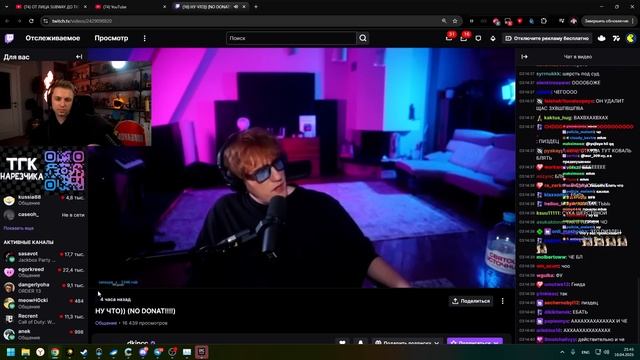Open meowH0cki channel in sidebar

pyautogui.click(x=44, y=303)
